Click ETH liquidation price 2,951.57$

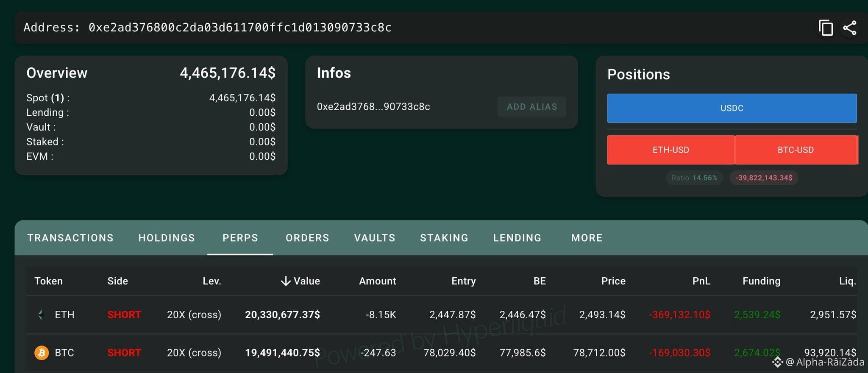coord(833,315)
